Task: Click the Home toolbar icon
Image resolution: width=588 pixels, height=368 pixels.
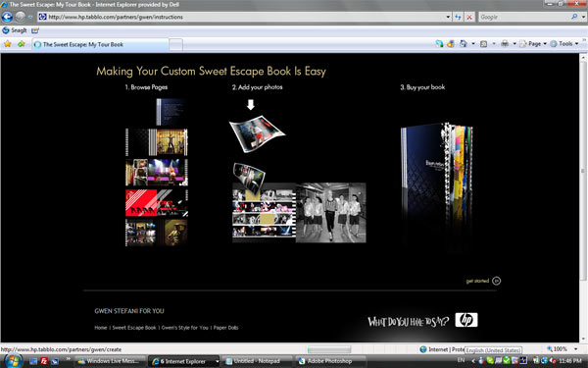Action: click(x=464, y=44)
